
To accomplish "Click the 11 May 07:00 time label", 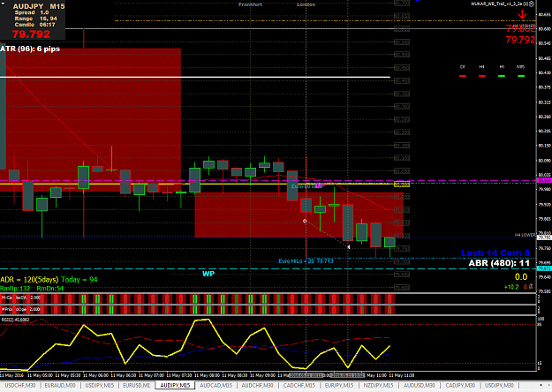I will [152, 375].
